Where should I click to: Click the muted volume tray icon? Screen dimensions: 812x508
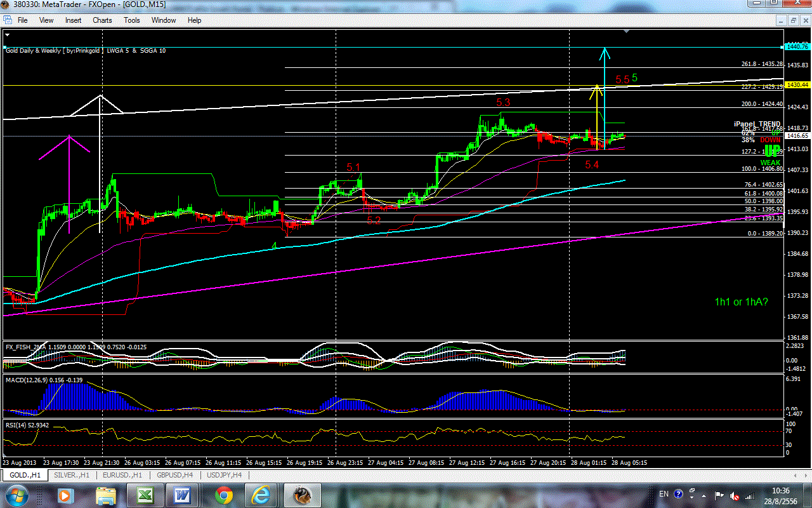(735, 495)
